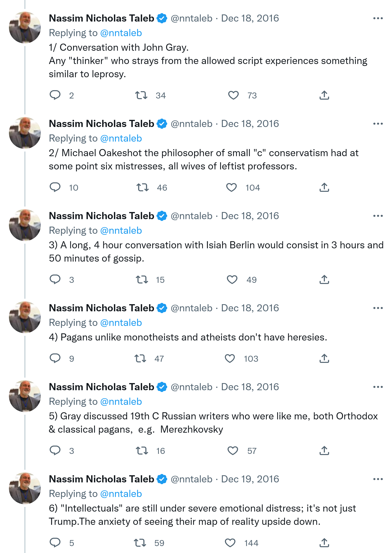Reply to the John Gray conversation tweet
The width and height of the screenshot is (392, 553).
pyautogui.click(x=55, y=95)
